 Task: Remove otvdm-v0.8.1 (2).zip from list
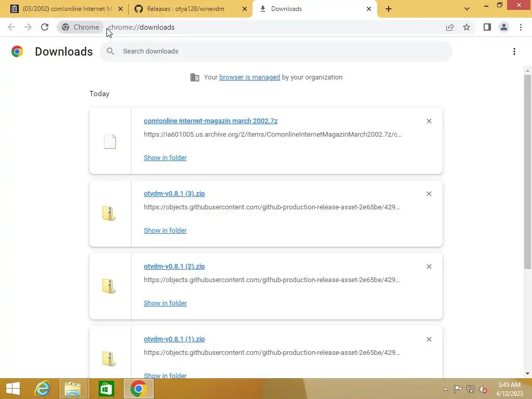pos(429,267)
